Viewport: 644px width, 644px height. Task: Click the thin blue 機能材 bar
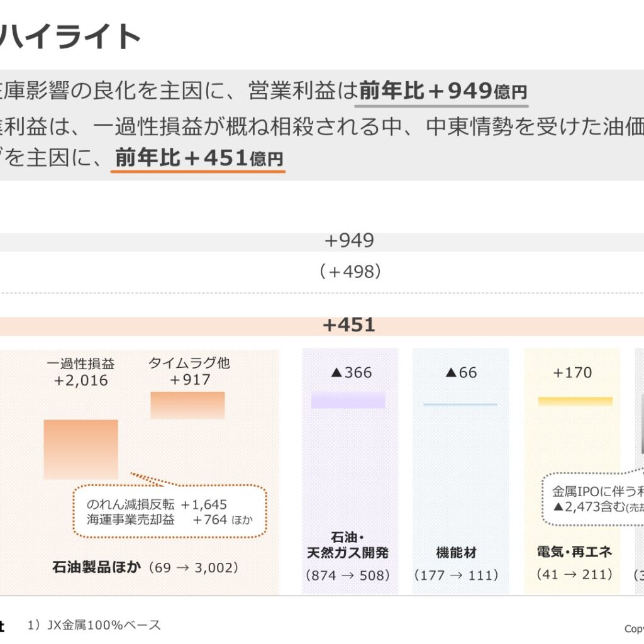tap(460, 404)
